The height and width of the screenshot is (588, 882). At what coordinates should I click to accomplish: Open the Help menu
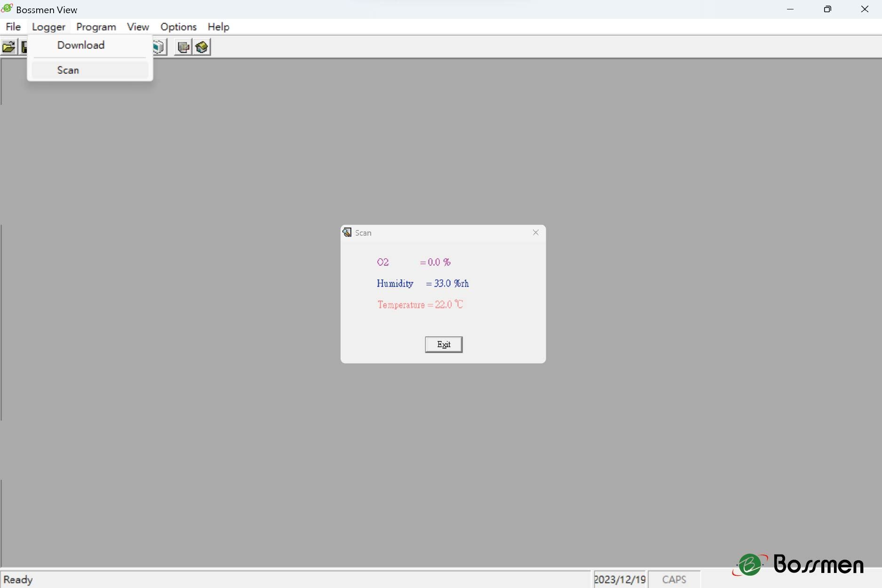coord(218,27)
